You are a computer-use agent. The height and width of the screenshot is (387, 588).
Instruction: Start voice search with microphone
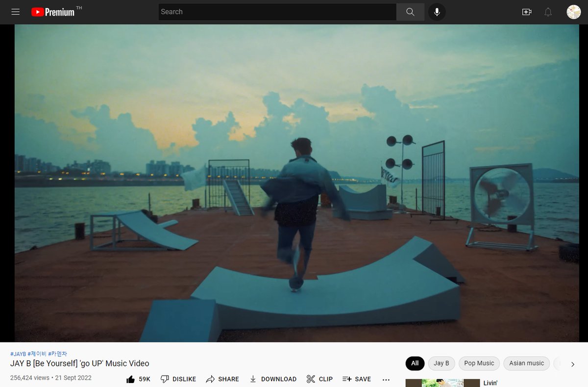tap(437, 12)
